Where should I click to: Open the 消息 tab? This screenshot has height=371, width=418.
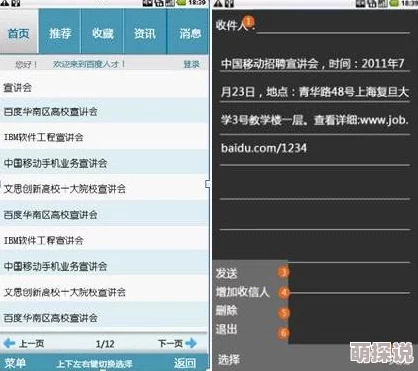(x=188, y=32)
